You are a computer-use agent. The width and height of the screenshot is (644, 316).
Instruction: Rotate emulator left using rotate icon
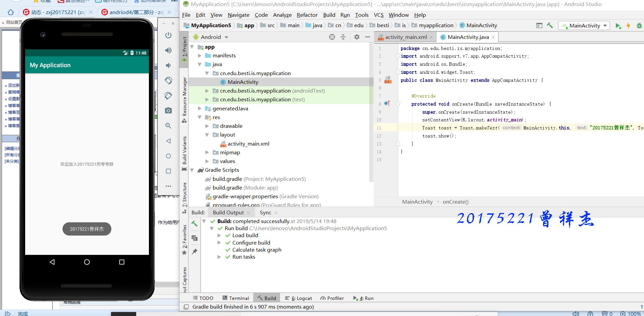168,81
